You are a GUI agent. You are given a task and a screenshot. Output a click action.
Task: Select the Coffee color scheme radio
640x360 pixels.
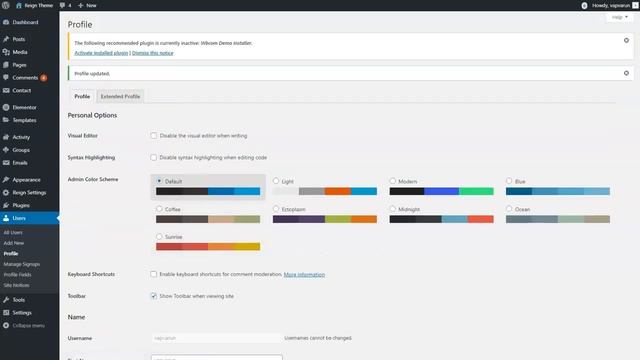[x=159, y=209]
